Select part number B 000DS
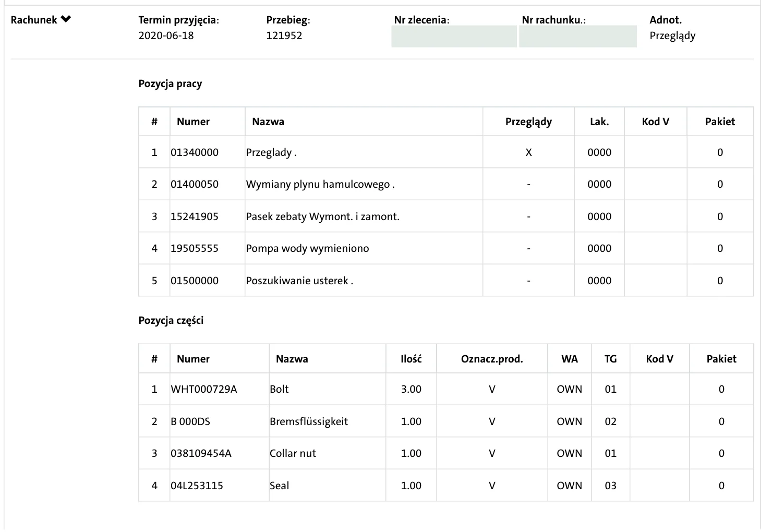The height and width of the screenshot is (532, 772). 190,421
